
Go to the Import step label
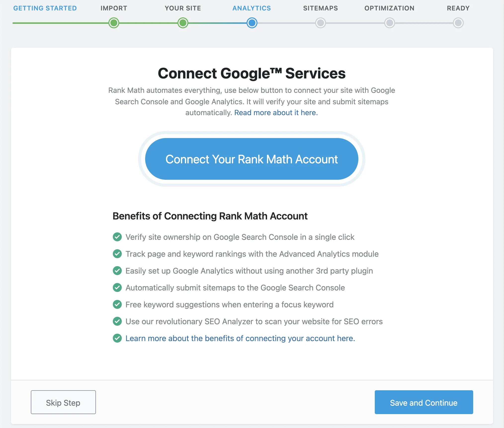[x=114, y=8]
